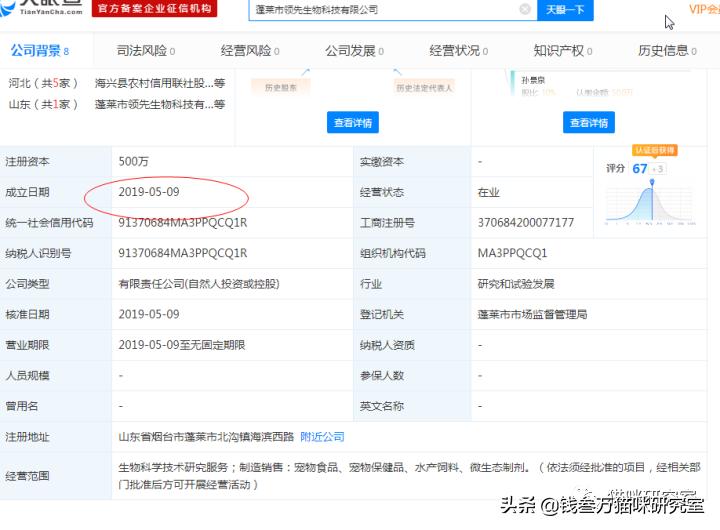Click the 核准日期 value 2019-05-09
Viewport: 720px width, 530px height.
(149, 314)
